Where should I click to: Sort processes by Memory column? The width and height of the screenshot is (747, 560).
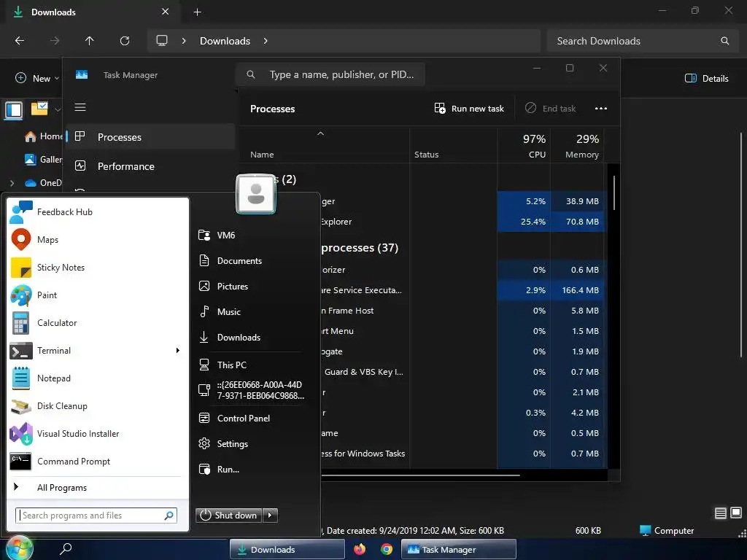click(578, 146)
